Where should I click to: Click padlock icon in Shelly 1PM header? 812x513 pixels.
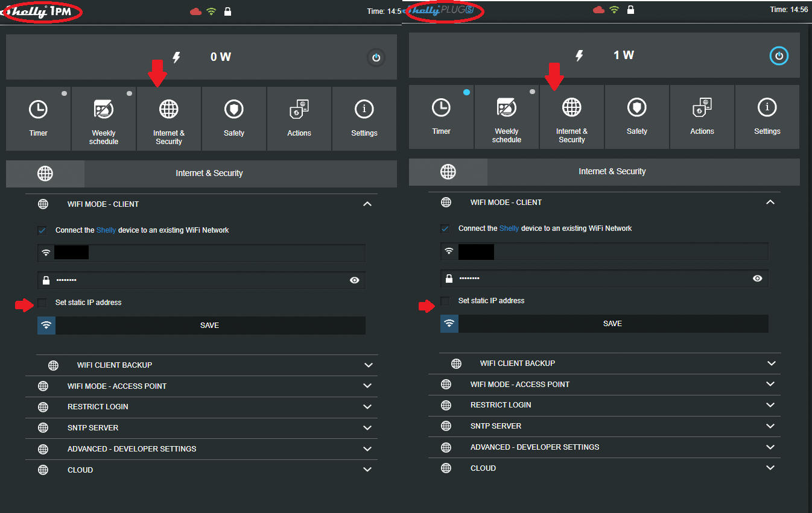pos(227,11)
